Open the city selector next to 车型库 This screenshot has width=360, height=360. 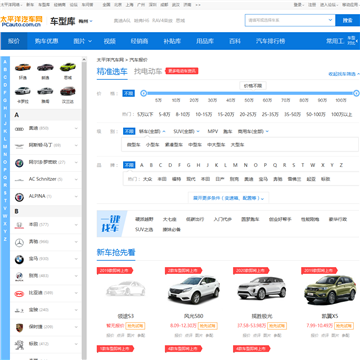(85, 21)
